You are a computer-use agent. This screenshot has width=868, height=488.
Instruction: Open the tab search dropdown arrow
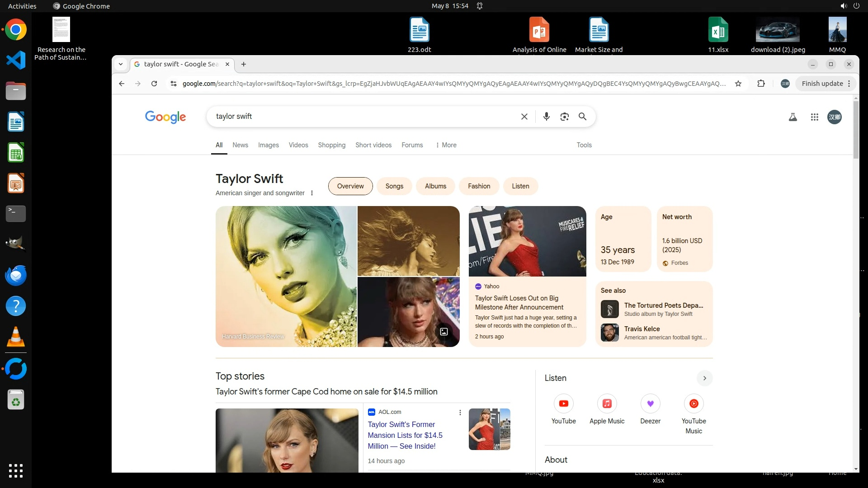click(121, 64)
